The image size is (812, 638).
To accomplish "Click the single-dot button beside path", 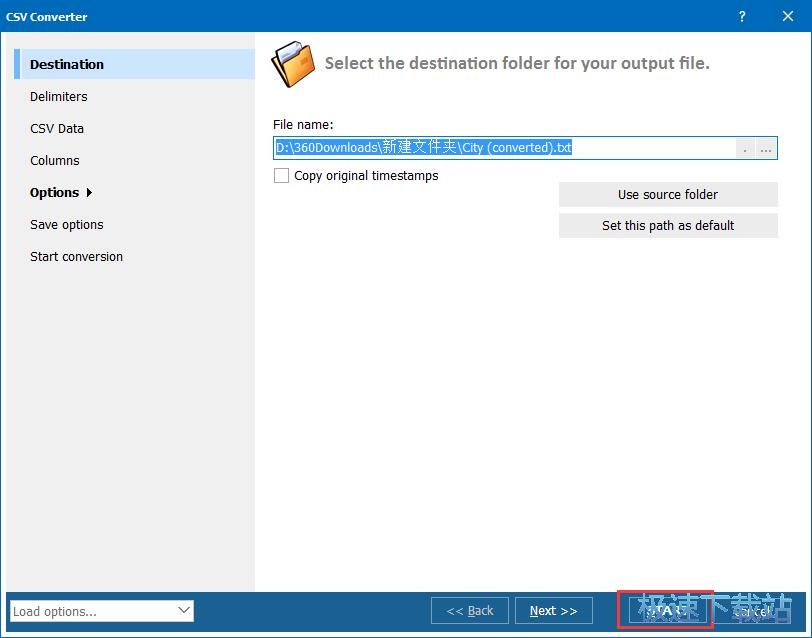I will click(x=745, y=149).
